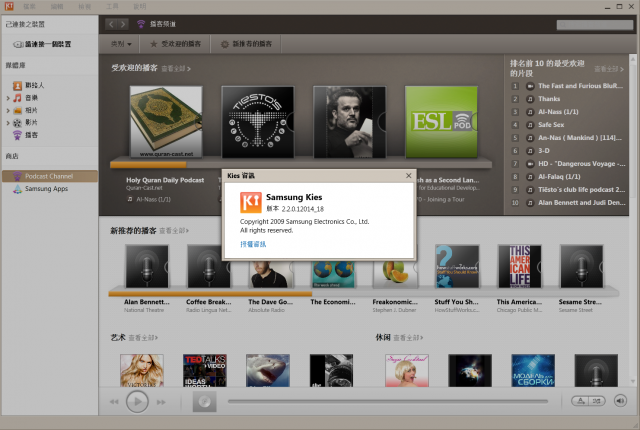Open the fifth menu bar item
Image resolution: width=640 pixels, height=430 pixels.
click(x=140, y=6)
